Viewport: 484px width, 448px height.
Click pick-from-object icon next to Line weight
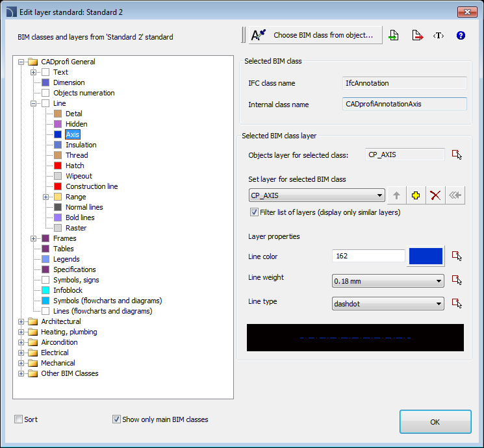tap(457, 280)
